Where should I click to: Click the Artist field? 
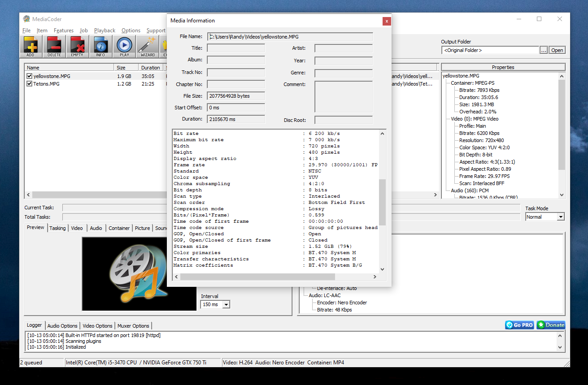click(344, 48)
